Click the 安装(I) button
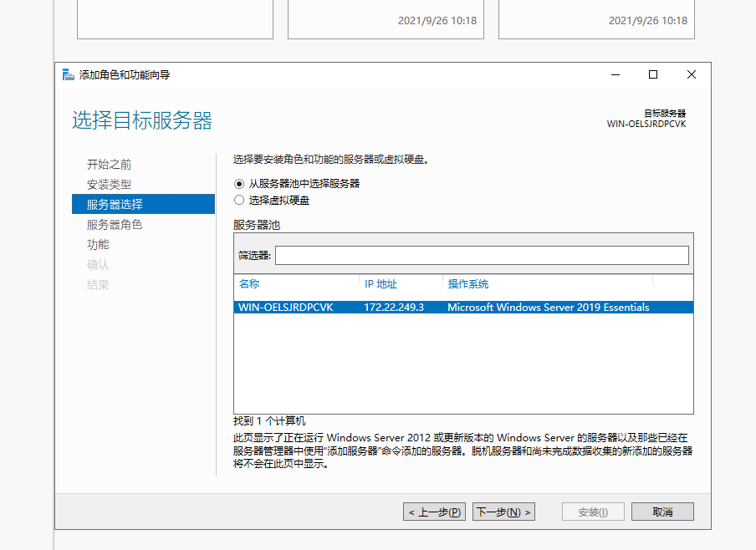756x550 pixels. (592, 511)
